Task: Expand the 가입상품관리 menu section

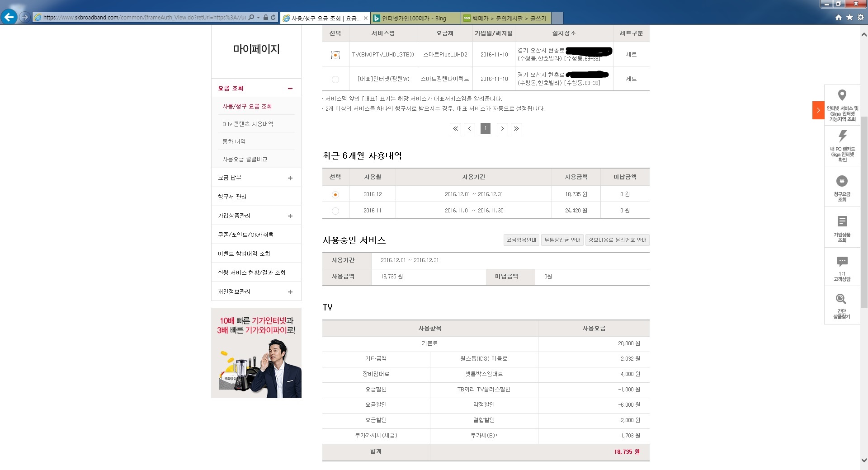Action: pos(290,216)
